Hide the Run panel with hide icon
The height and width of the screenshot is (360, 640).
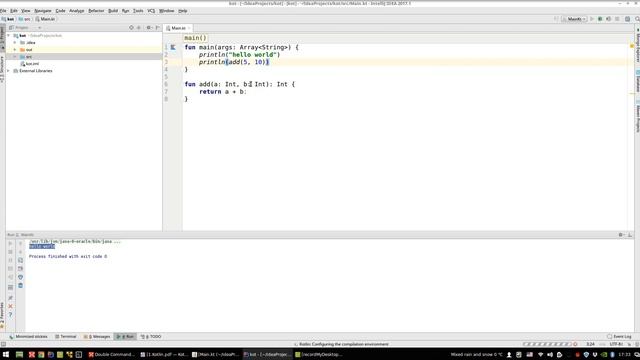(630, 235)
